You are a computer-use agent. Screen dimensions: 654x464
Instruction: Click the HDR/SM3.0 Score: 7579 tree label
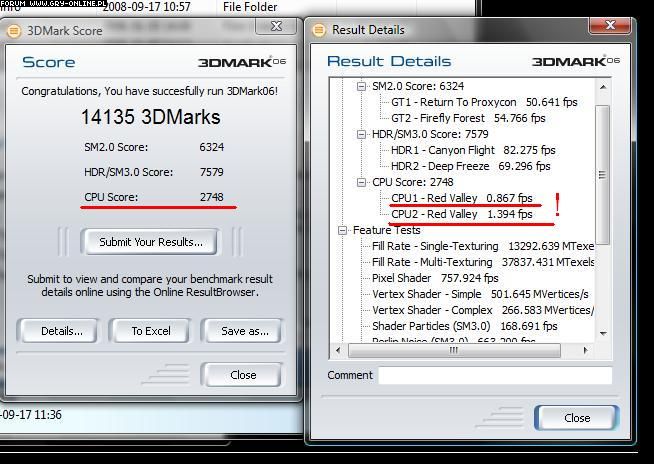click(x=430, y=134)
